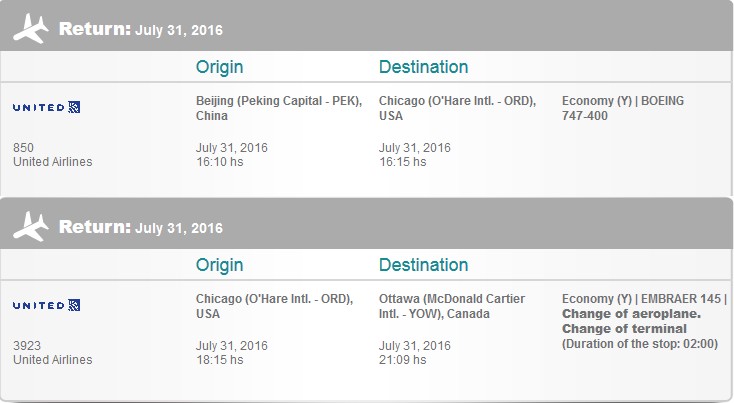Click Destination heading in second flight segment
734x403 pixels.
[423, 265]
